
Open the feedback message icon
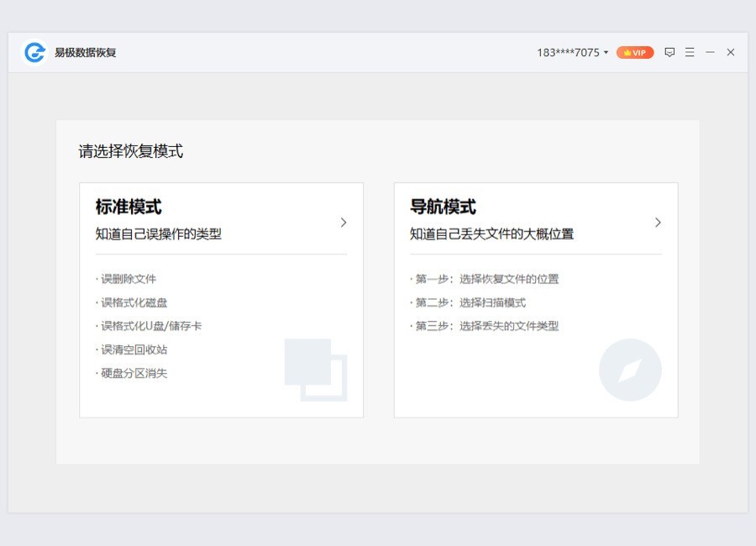tap(669, 52)
